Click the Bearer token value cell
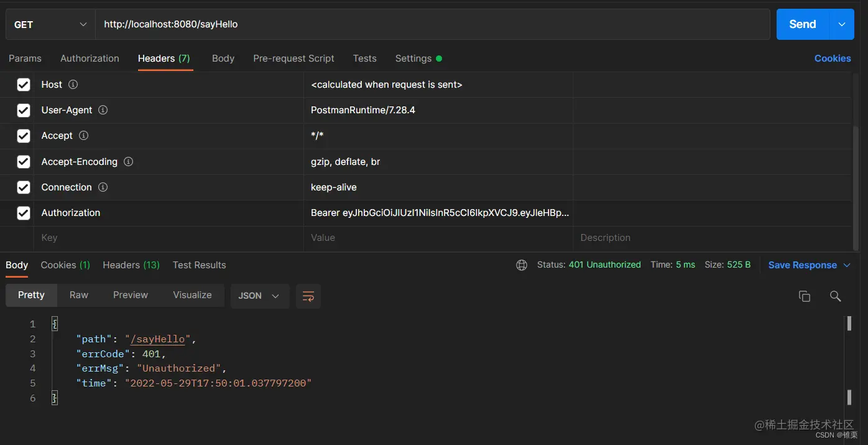 [440, 213]
